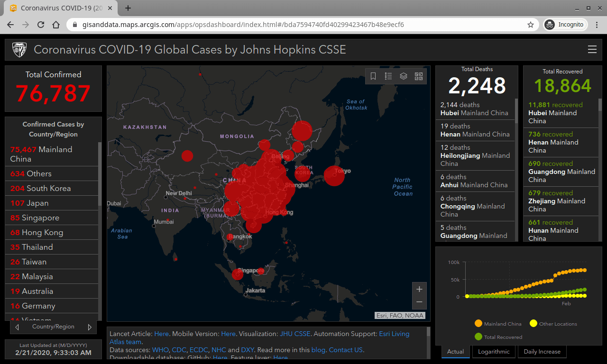The image size is (607, 364).
Task: Open the DXY data source link
Action: pyautogui.click(x=248, y=350)
